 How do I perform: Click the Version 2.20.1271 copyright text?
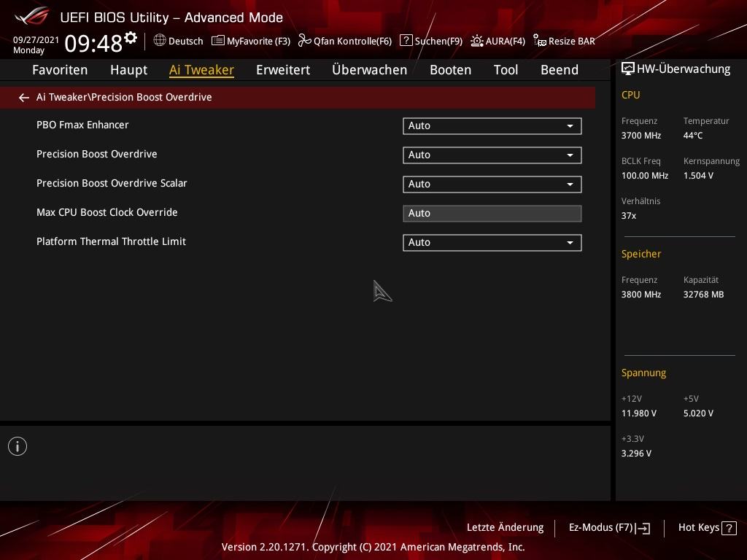[x=373, y=547]
